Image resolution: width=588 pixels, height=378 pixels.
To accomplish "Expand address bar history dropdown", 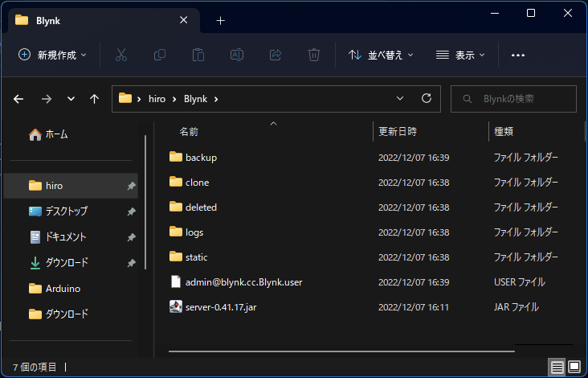I will (400, 99).
